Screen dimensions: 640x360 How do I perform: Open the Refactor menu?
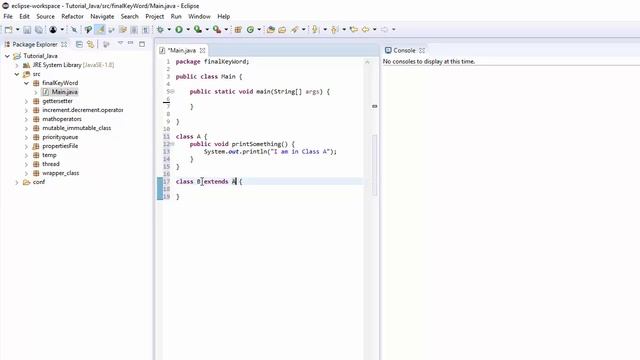coord(72,16)
